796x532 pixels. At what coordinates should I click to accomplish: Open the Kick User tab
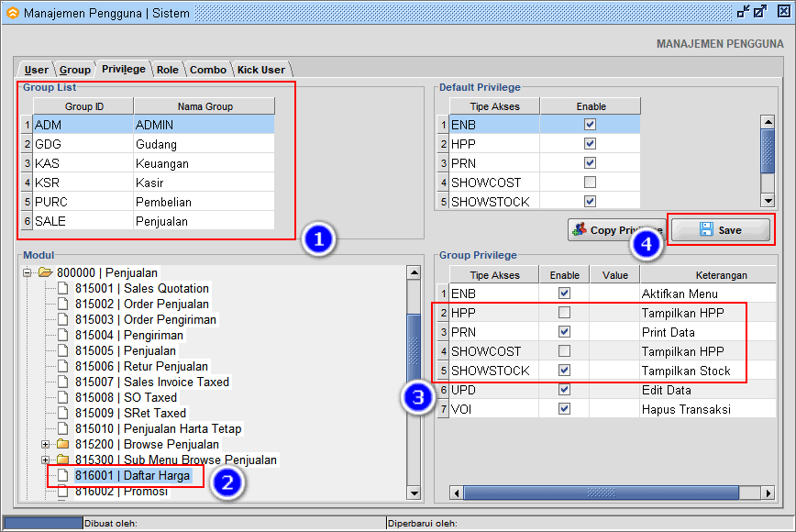tap(261, 70)
